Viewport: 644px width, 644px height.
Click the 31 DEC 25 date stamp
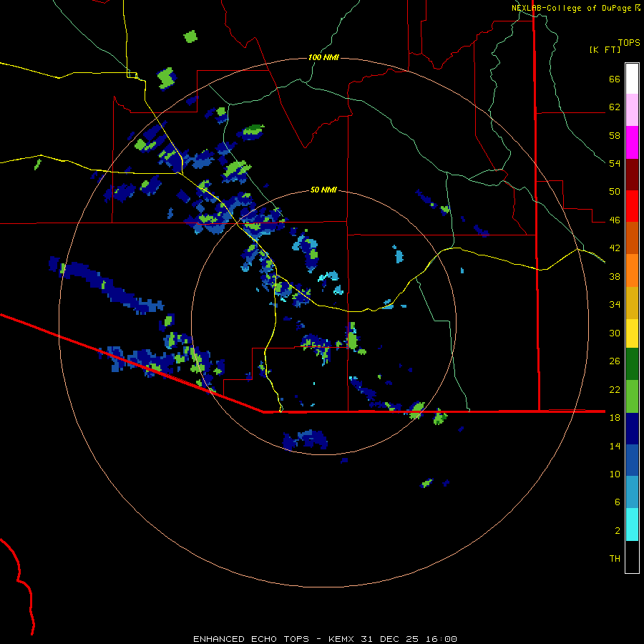390,639
